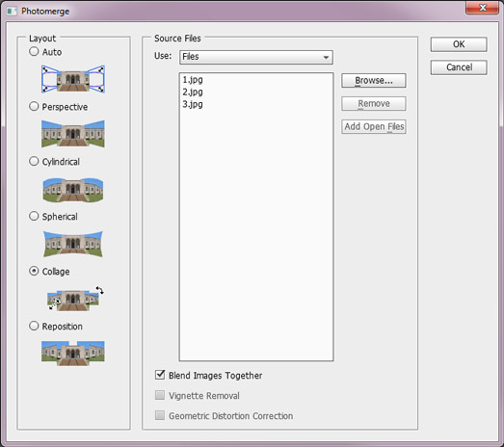Click the Auto layout preview thumbnail
This screenshot has height=447, width=504.
click(73, 79)
